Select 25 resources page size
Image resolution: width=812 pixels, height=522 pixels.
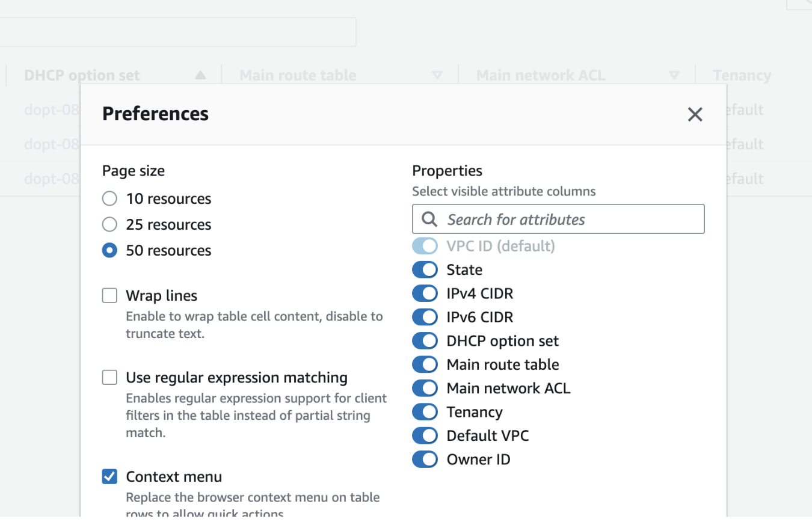point(109,224)
